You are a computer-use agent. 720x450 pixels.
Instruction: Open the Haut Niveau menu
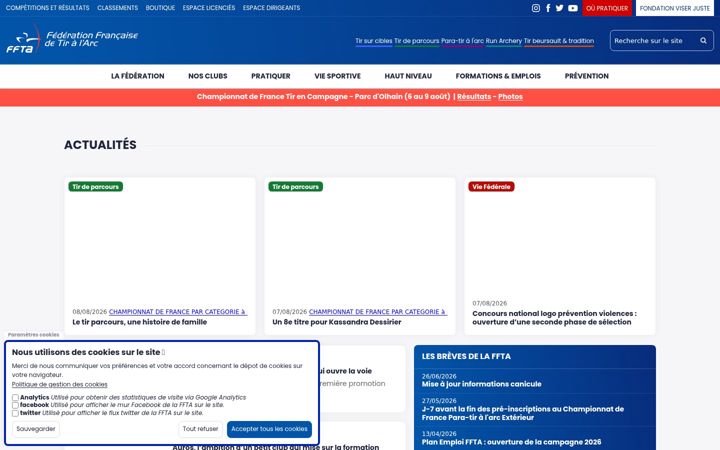[408, 76]
